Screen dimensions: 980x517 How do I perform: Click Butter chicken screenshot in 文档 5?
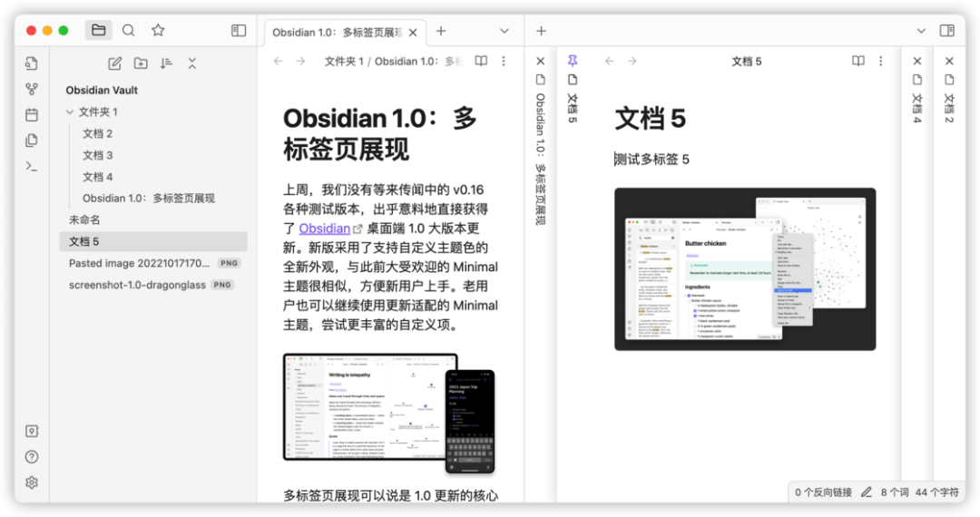745,269
